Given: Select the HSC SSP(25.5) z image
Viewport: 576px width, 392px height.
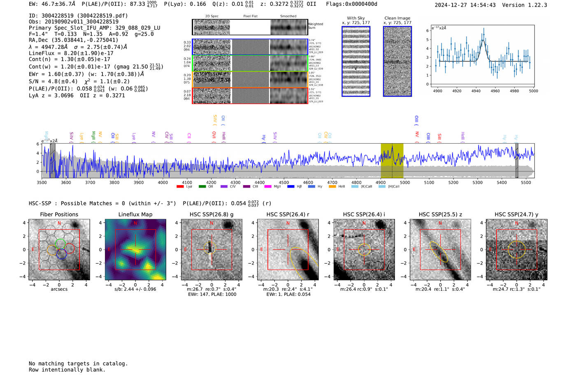Looking at the screenshot, I should pyautogui.click(x=440, y=249).
